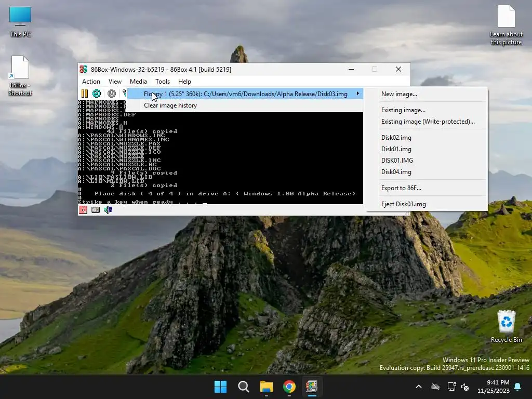Screen dimensions: 532x399
Task: Select the Floppy 1 Disk03.img menu entry
Action: (x=245, y=94)
